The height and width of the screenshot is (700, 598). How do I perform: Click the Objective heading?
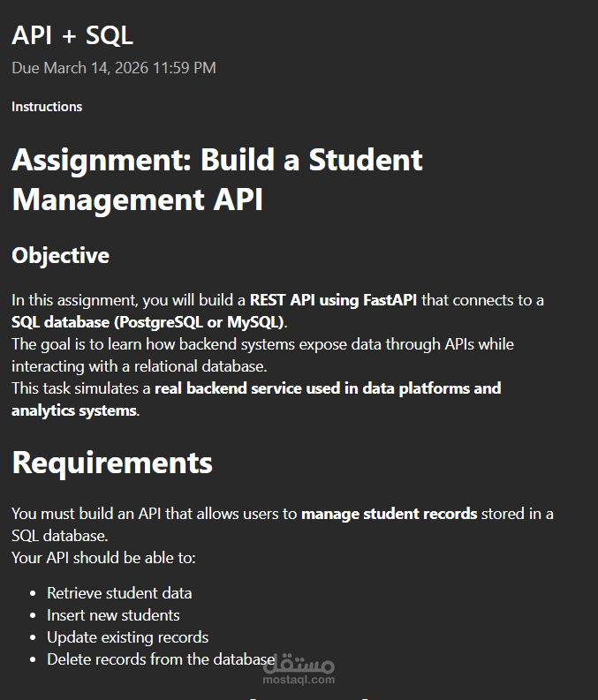(61, 256)
